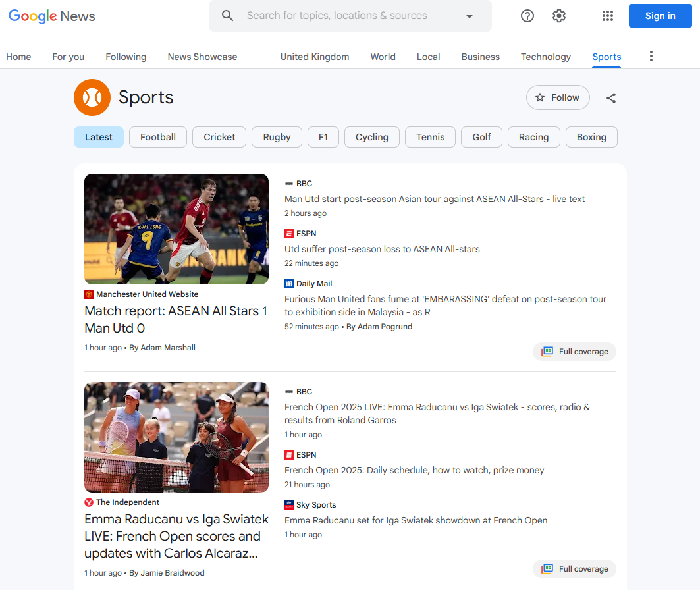Select the Football filter chip
Screen dimensions: 700x590
tap(158, 137)
